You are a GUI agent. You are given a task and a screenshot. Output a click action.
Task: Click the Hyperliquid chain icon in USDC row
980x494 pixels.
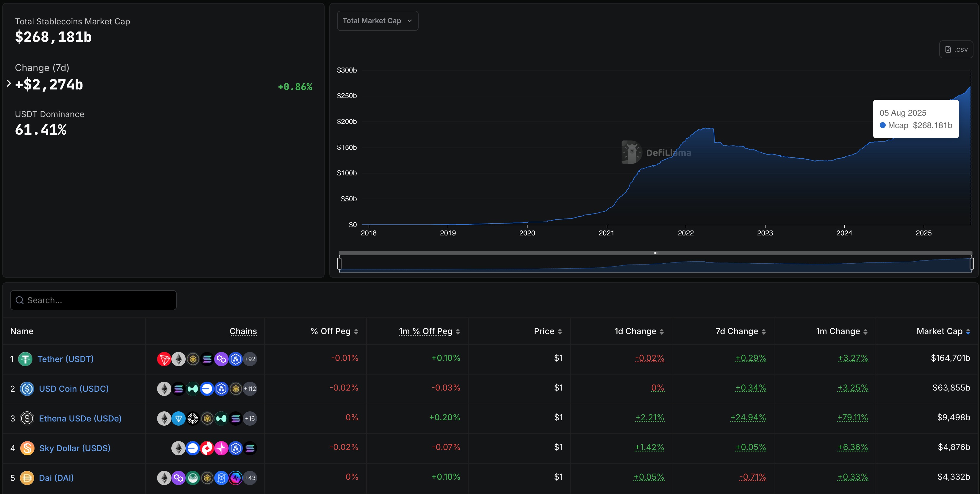[193, 388]
